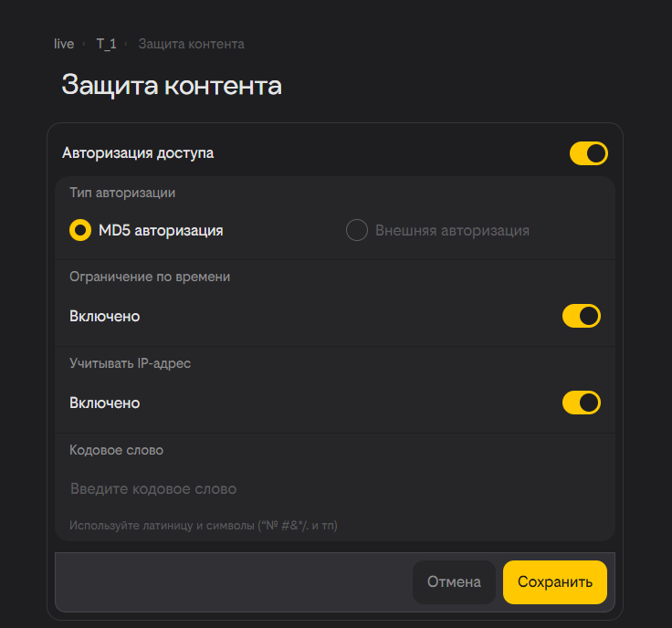Click the Тип авторизации label
The height and width of the screenshot is (628, 672).
tap(122, 193)
